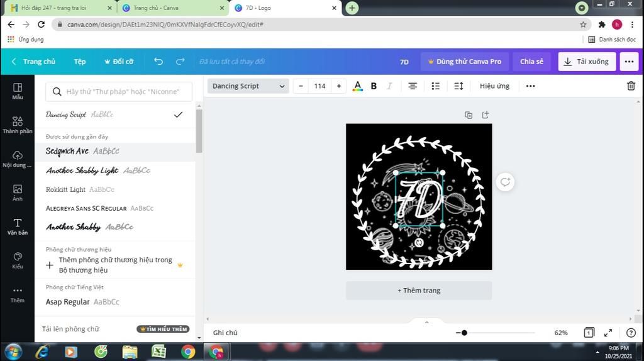The height and width of the screenshot is (361, 644).
Task: Choose the Another Shabby Light font
Action: (115, 170)
